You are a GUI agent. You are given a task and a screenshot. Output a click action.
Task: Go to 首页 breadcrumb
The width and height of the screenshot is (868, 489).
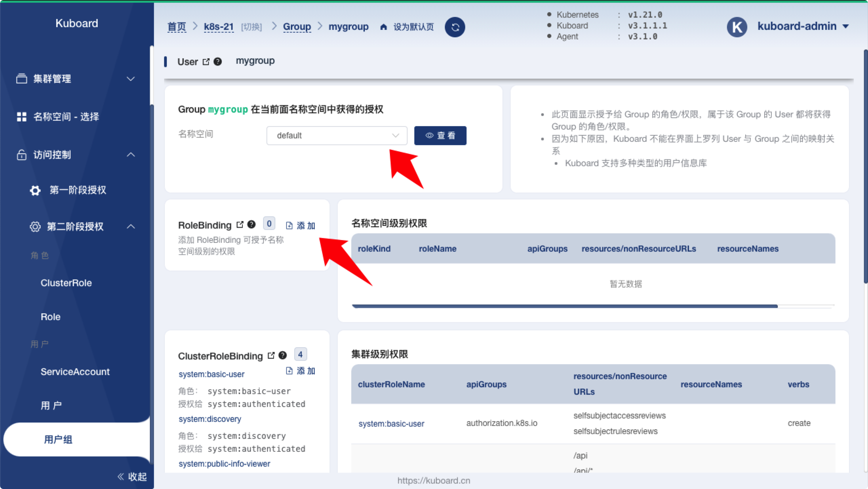coord(177,27)
